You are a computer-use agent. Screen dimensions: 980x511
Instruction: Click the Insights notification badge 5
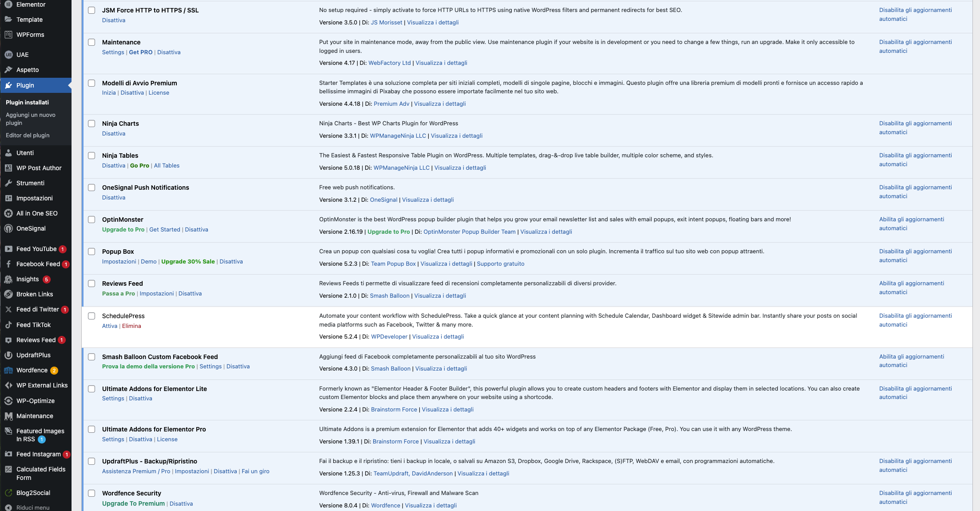pyautogui.click(x=47, y=279)
